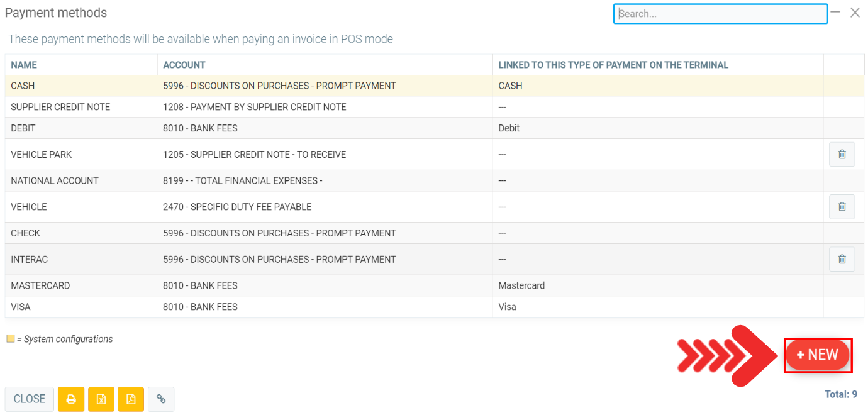Image resolution: width=868 pixels, height=415 pixels.
Task: Minimize the Payment methods window
Action: point(835,12)
